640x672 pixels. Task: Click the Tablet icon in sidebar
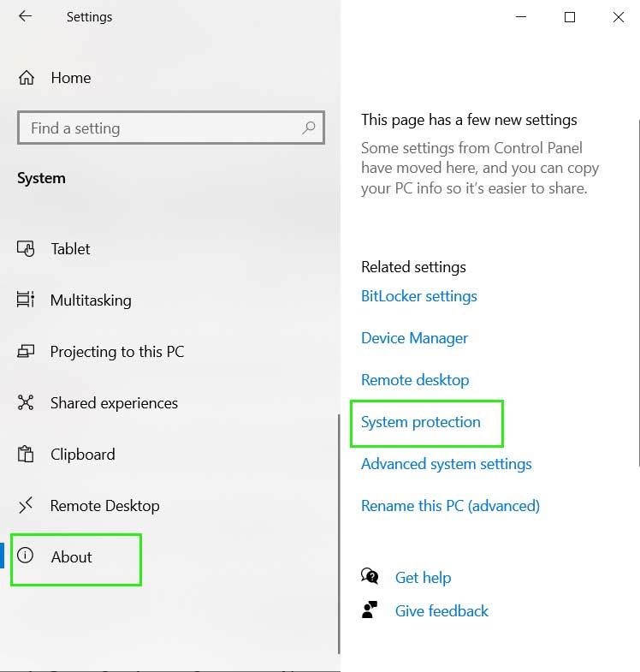[26, 248]
